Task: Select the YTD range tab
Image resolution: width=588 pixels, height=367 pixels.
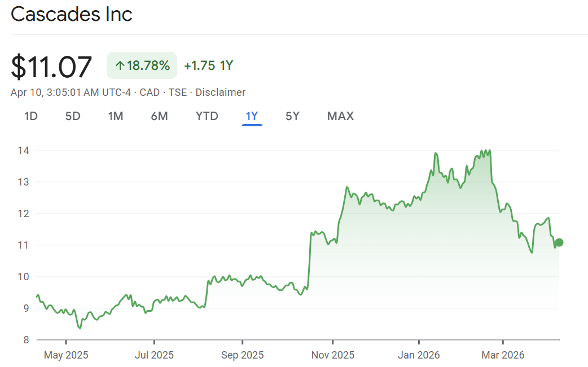Action: coord(207,116)
